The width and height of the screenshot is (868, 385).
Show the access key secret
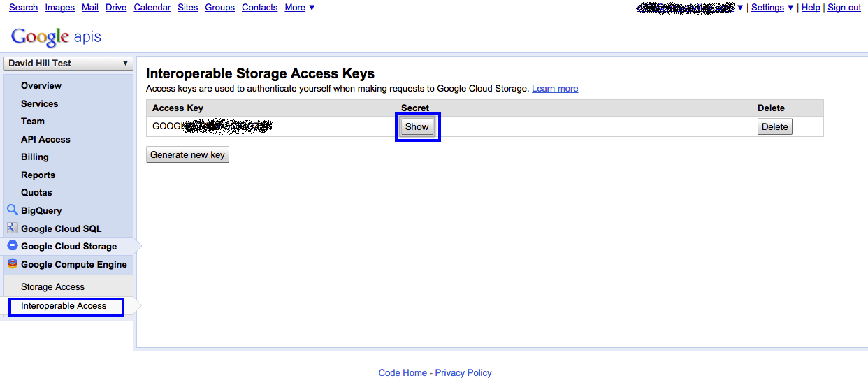click(417, 126)
